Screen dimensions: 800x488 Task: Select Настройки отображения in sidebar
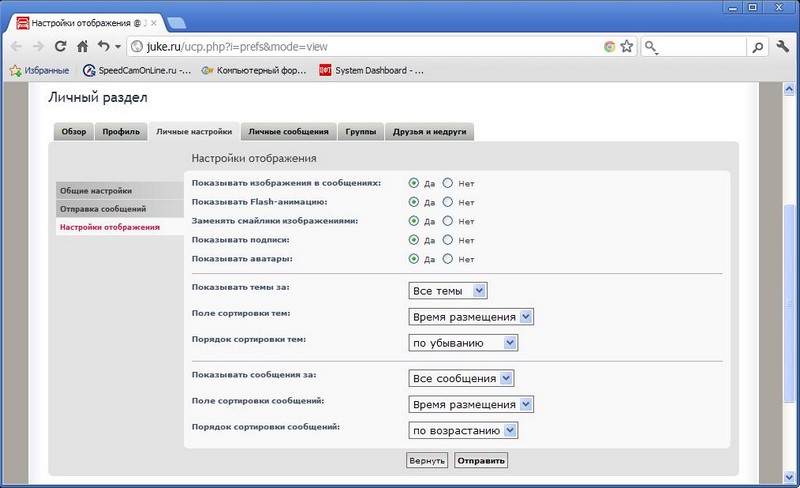point(120,227)
